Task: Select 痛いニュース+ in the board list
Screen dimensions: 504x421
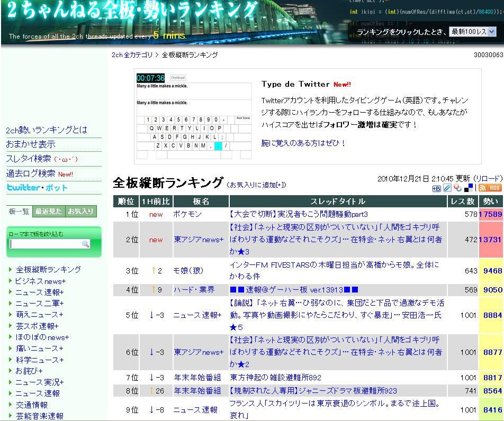Action: pyautogui.click(x=40, y=348)
